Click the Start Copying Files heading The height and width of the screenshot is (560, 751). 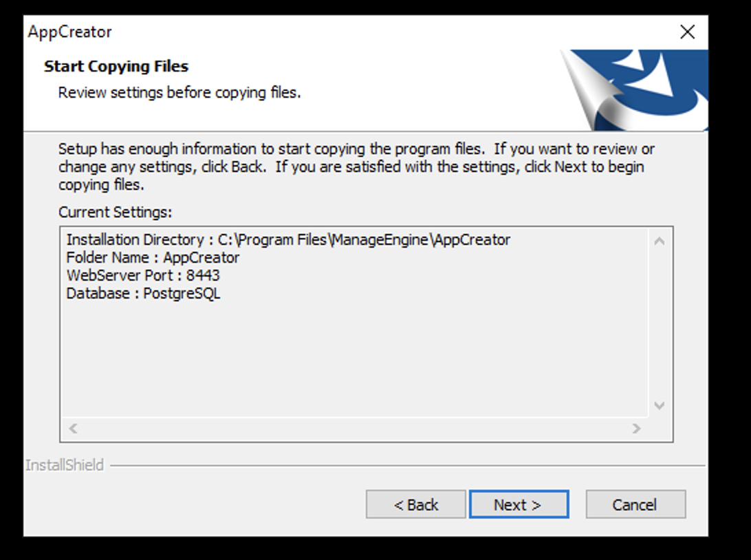tap(116, 66)
